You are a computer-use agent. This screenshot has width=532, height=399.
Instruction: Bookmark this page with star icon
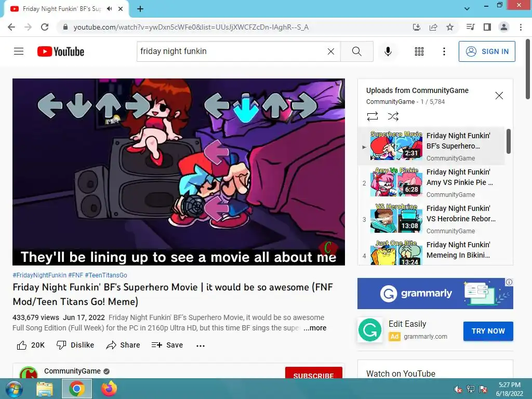click(450, 27)
